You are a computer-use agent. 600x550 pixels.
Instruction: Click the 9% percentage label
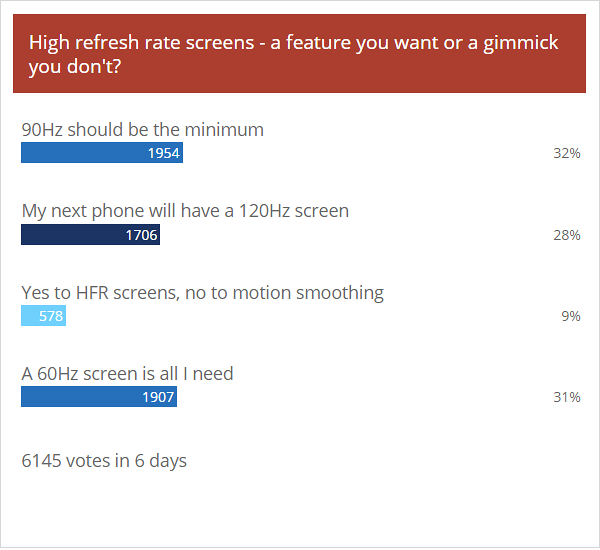(571, 316)
